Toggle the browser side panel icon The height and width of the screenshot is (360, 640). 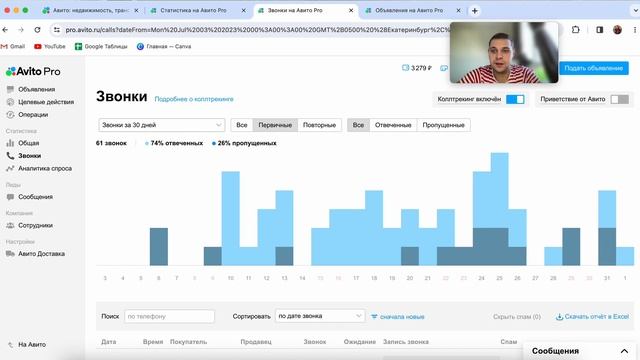tap(600, 30)
